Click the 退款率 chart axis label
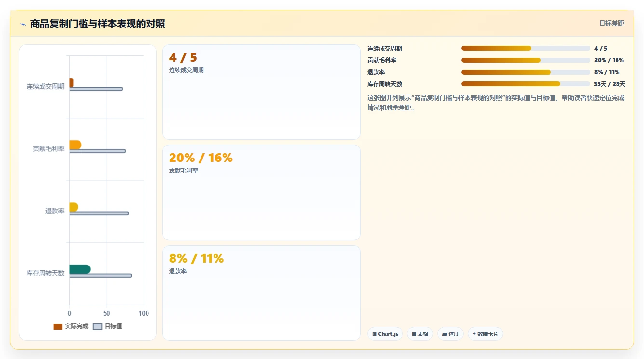The height and width of the screenshot is (359, 644). 55,211
